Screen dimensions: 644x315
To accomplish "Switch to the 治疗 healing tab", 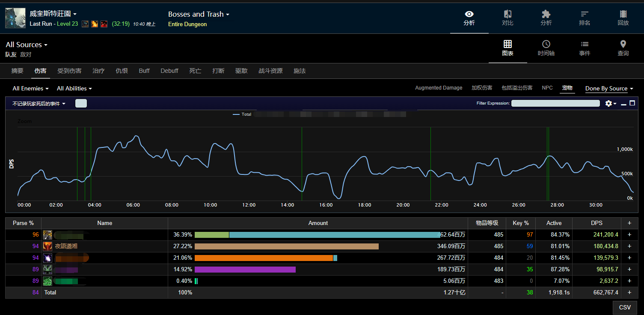I will click(98, 71).
